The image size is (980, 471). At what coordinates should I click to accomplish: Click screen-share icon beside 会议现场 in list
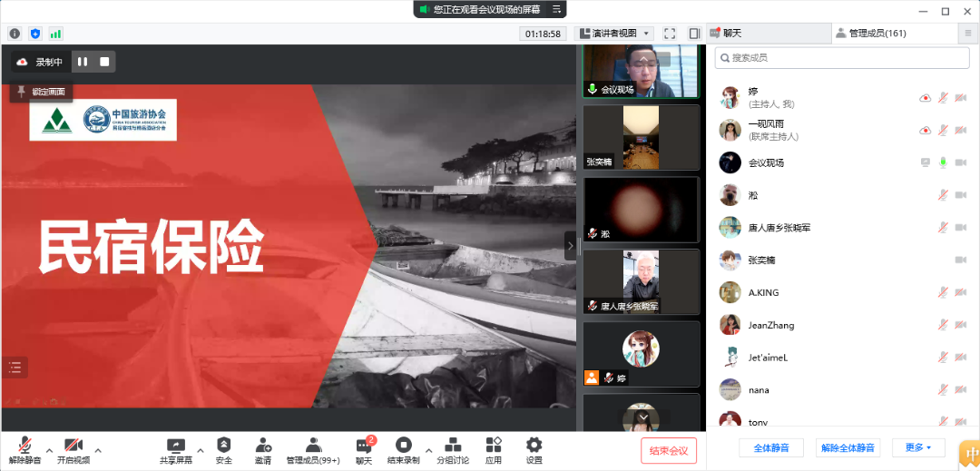[926, 162]
